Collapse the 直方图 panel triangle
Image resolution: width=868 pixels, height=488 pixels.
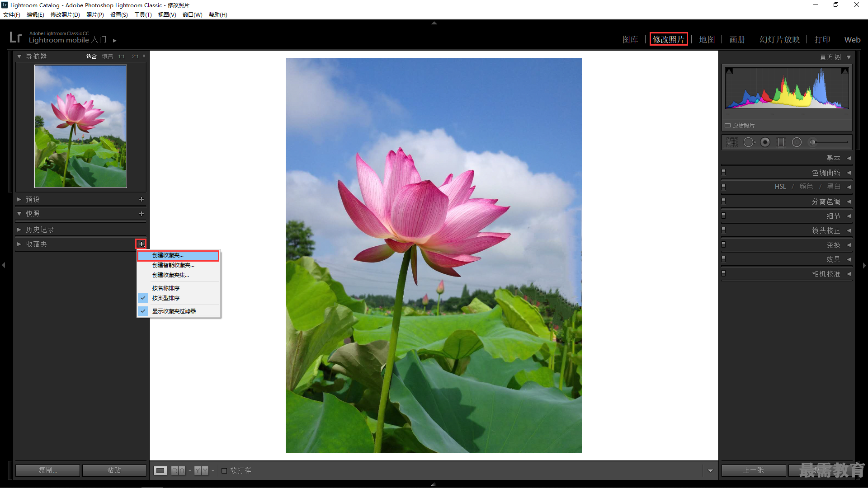coord(849,57)
